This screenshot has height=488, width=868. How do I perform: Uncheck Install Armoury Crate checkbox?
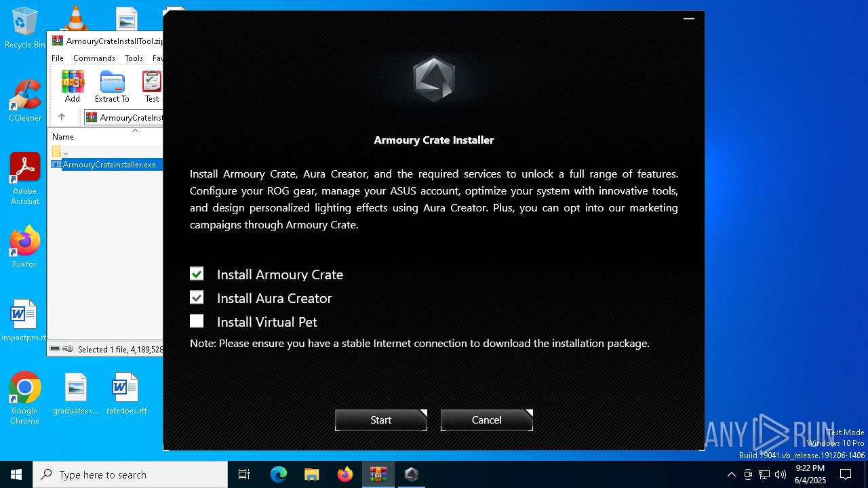coord(197,274)
